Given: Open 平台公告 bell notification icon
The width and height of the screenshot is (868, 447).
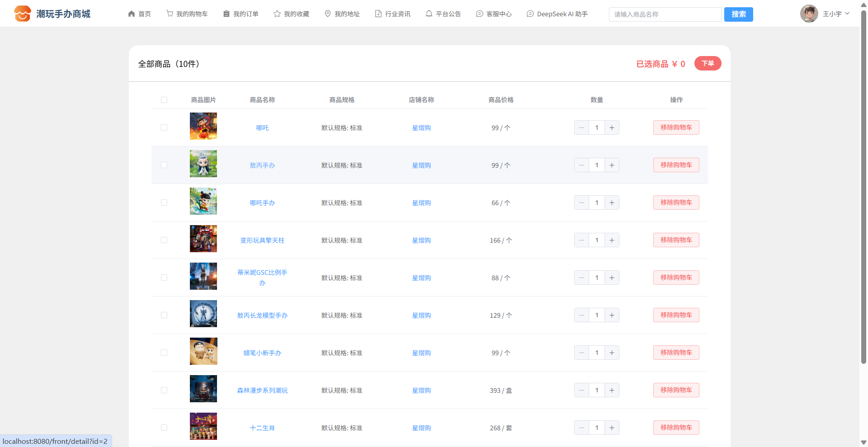Looking at the screenshot, I should click(429, 14).
